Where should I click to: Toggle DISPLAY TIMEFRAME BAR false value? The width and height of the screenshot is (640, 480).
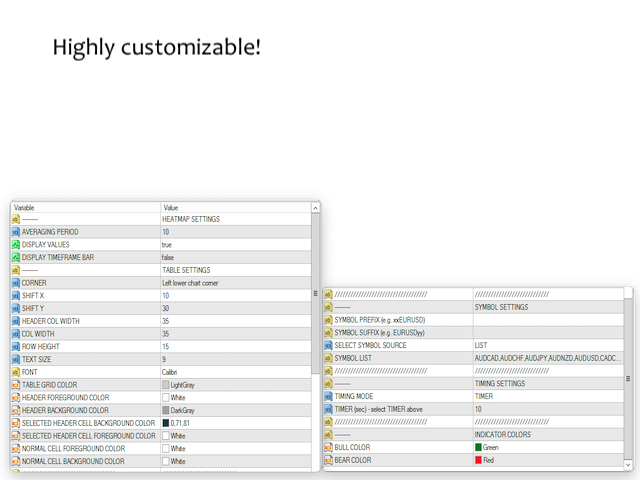[168, 258]
